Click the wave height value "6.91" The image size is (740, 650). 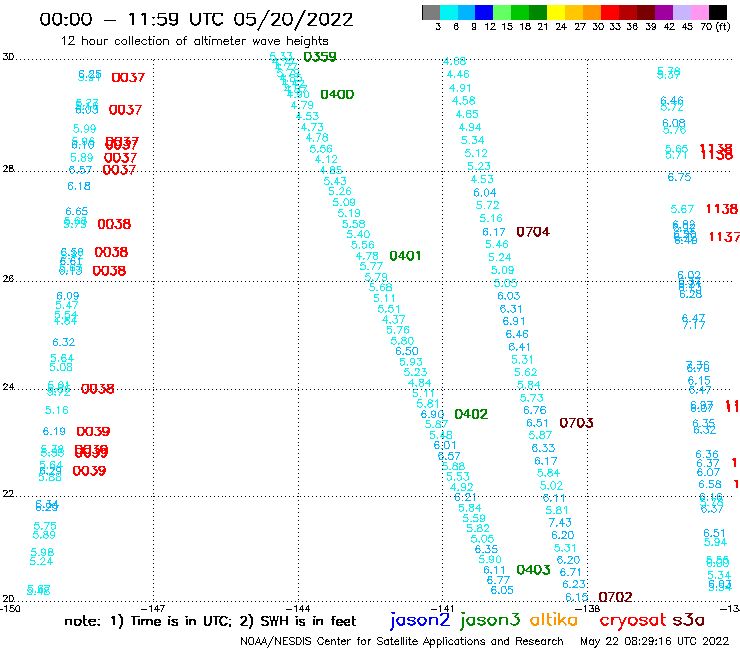(514, 321)
